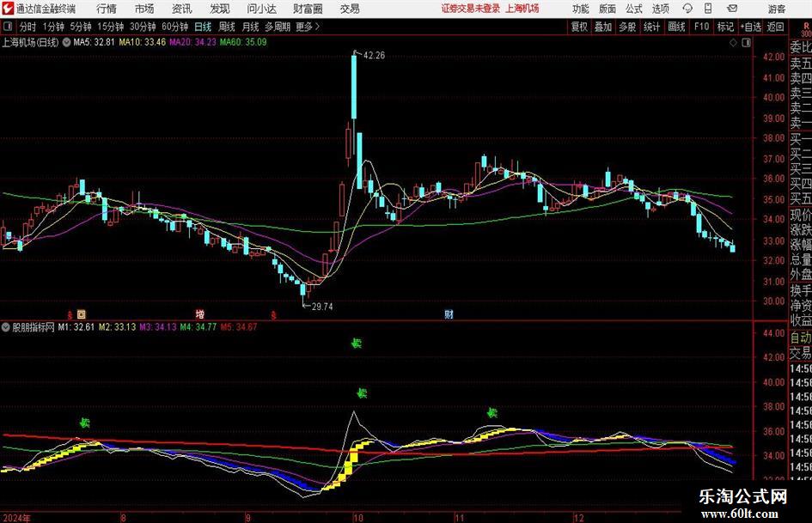Click the red 增 event marker
Screen dimensions: 812x523
pyautogui.click(x=200, y=313)
